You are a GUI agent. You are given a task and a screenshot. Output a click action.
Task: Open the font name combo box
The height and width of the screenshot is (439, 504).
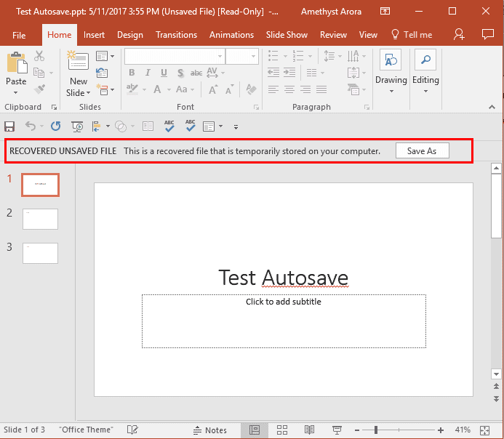point(175,56)
